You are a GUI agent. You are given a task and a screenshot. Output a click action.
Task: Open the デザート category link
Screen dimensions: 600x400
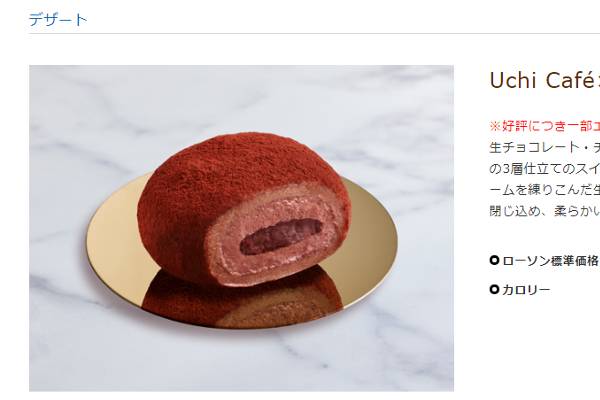[x=58, y=19]
